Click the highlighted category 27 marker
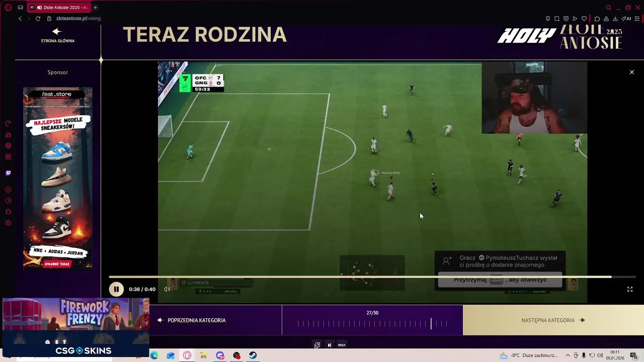The width and height of the screenshot is (644, 362). pyautogui.click(x=431, y=324)
